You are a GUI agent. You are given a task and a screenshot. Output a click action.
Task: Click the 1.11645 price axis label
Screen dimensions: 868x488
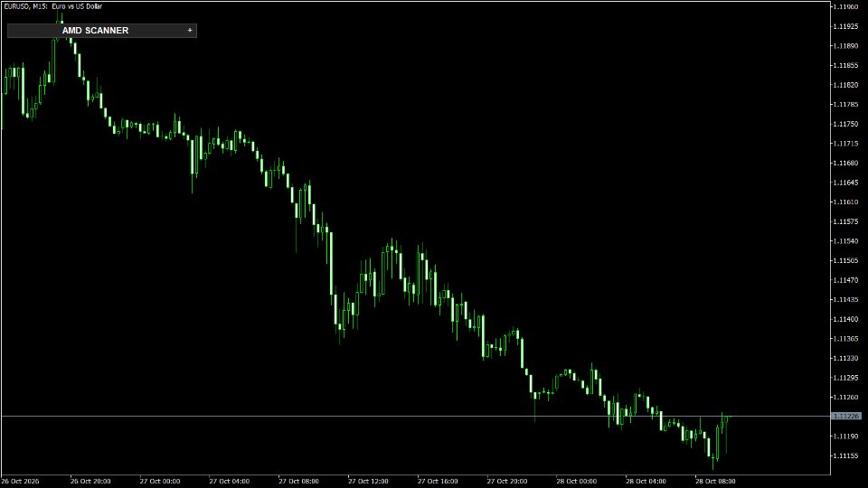point(845,182)
